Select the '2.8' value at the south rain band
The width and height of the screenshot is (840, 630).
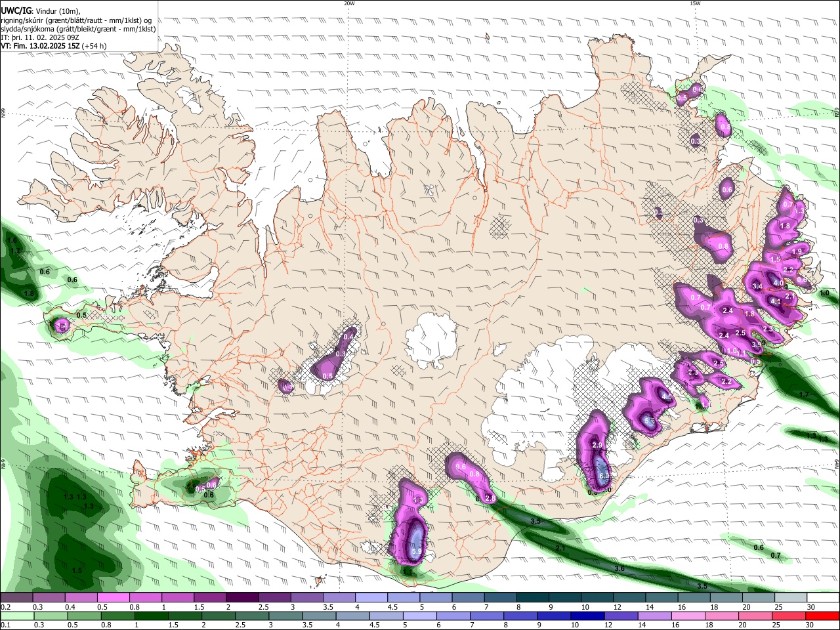point(490,499)
